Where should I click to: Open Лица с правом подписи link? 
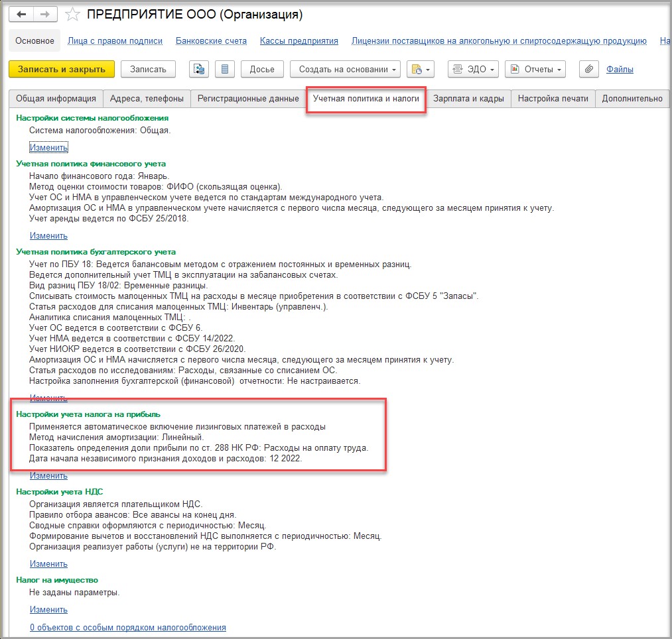(115, 41)
